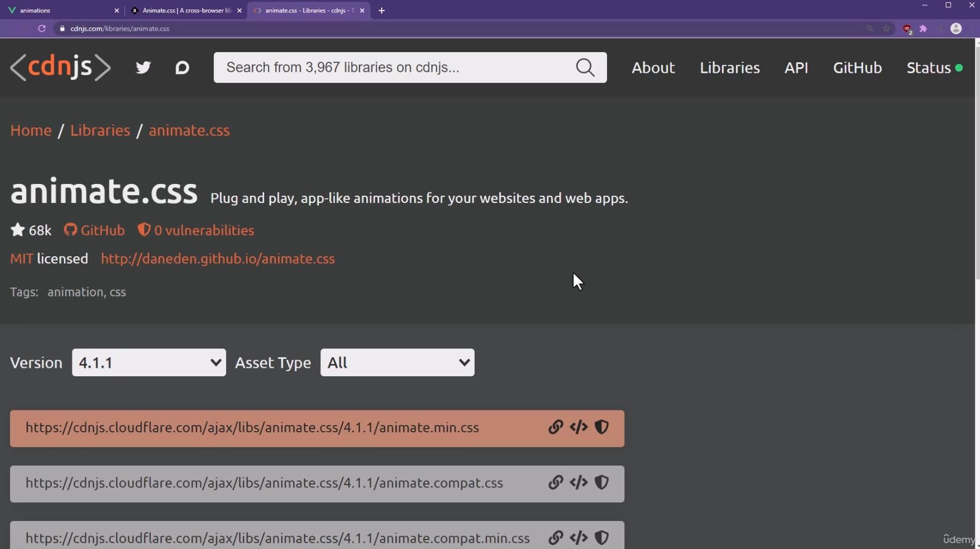The width and height of the screenshot is (980, 549).
Task: Open the Asset Type All dropdown
Action: pos(397,362)
